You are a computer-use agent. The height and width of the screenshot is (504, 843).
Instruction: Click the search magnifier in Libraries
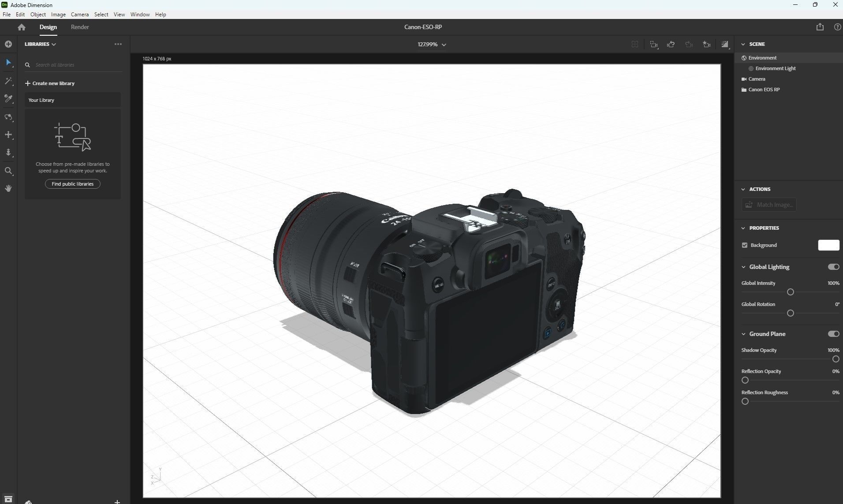(x=27, y=65)
